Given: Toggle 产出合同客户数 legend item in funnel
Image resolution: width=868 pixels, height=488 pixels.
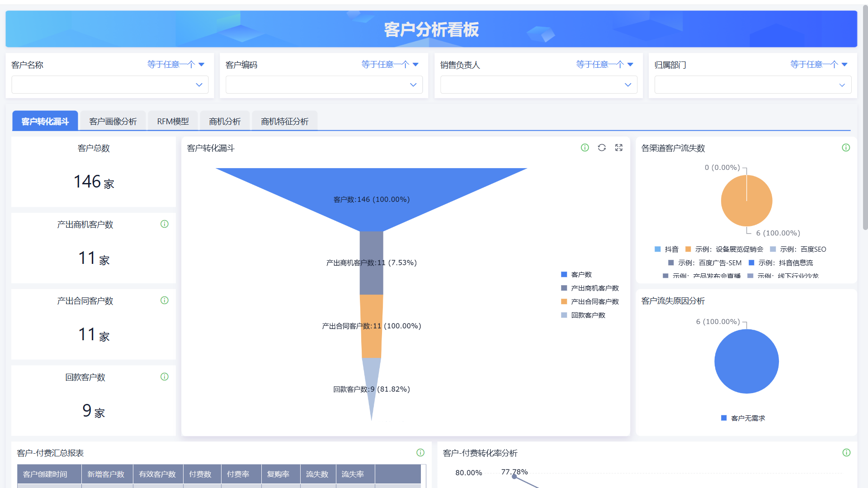Looking at the screenshot, I should coord(594,302).
